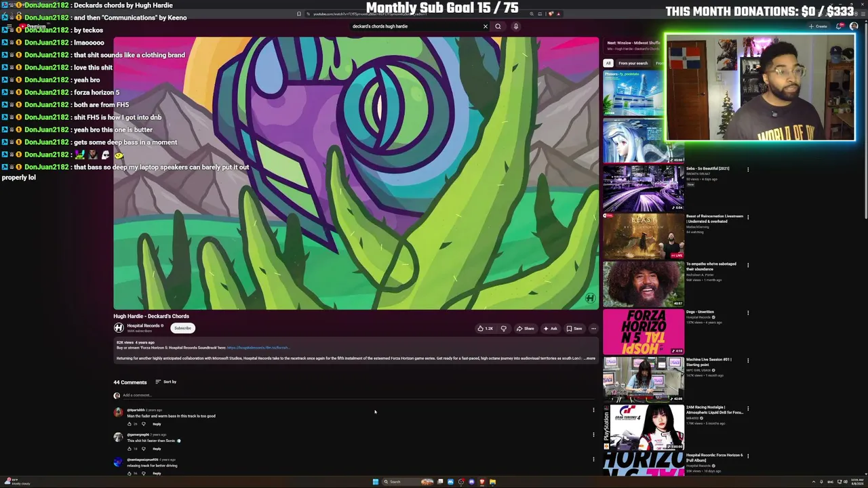Reply to the 'fader and warm bass' comment

coord(157,424)
